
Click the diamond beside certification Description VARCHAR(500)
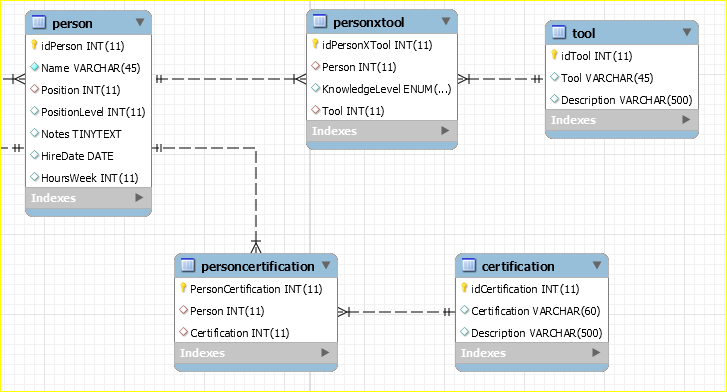(x=465, y=332)
